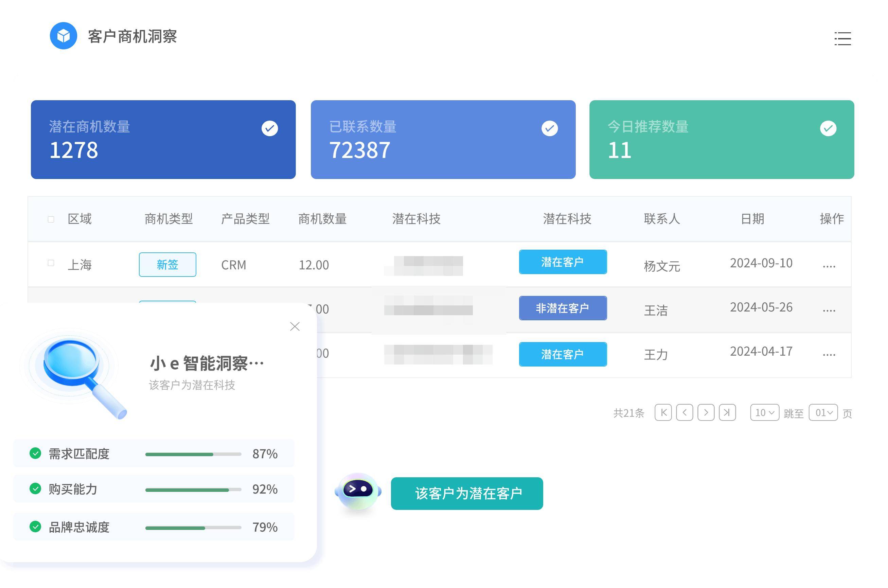Open more actions for 杨文元 row

[x=829, y=266]
